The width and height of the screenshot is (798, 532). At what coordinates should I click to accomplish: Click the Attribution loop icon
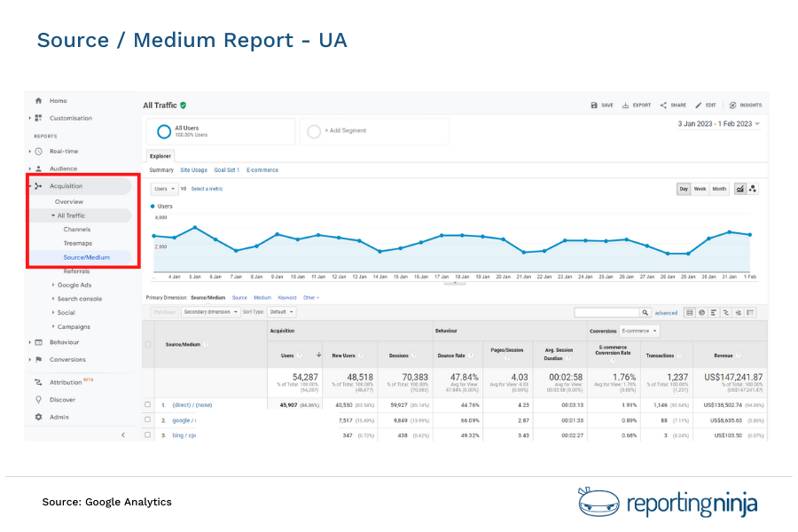point(38,382)
